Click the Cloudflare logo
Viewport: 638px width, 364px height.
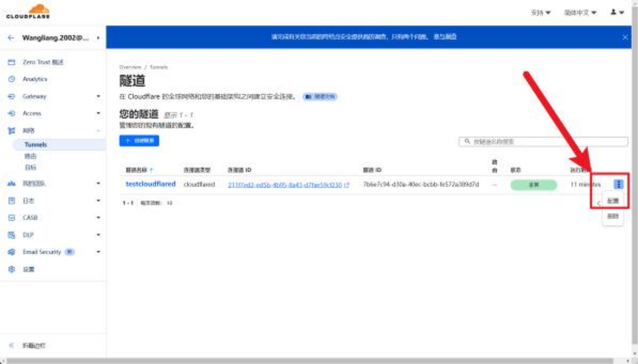coord(28,11)
